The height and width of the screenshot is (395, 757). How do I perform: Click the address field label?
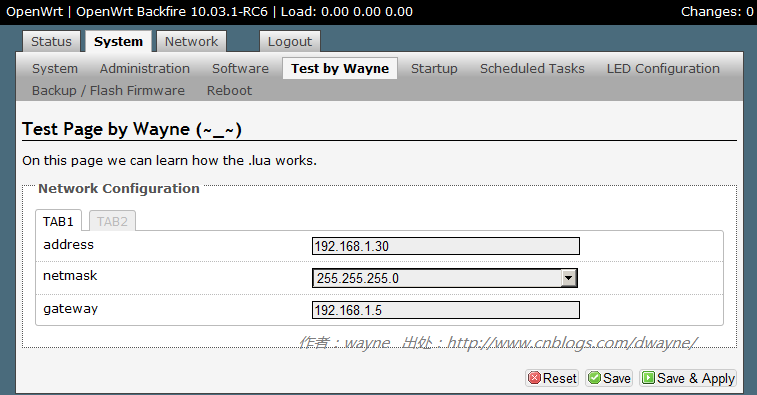(69, 244)
